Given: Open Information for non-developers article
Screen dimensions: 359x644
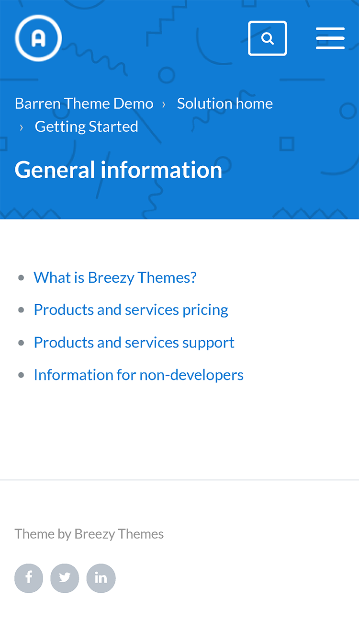Looking at the screenshot, I should click(138, 375).
